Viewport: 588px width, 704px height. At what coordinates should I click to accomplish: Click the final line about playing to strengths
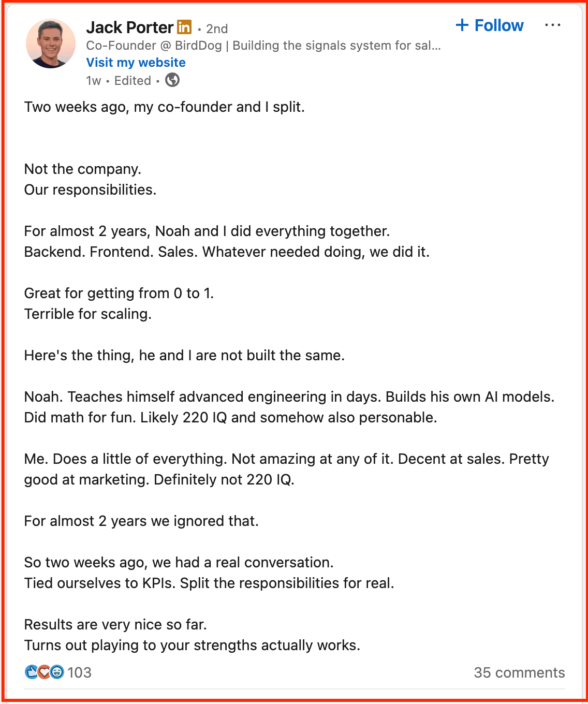pos(192,646)
